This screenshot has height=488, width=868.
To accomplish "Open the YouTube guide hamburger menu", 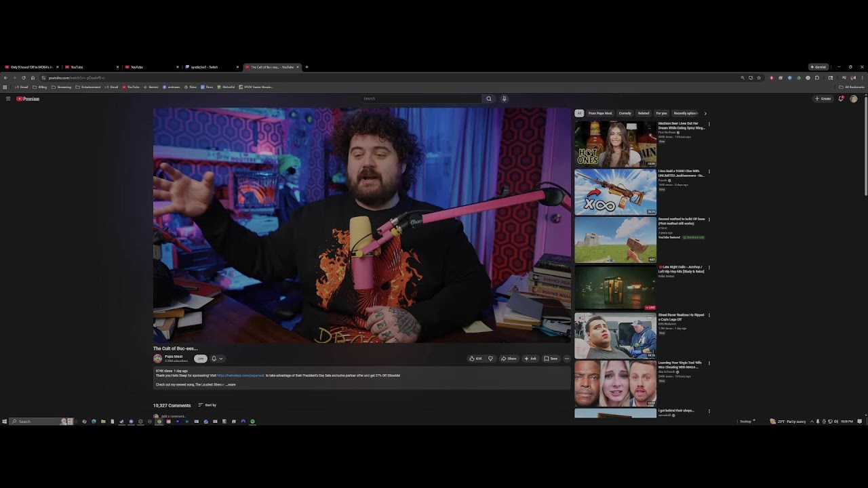I will pyautogui.click(x=8, y=99).
